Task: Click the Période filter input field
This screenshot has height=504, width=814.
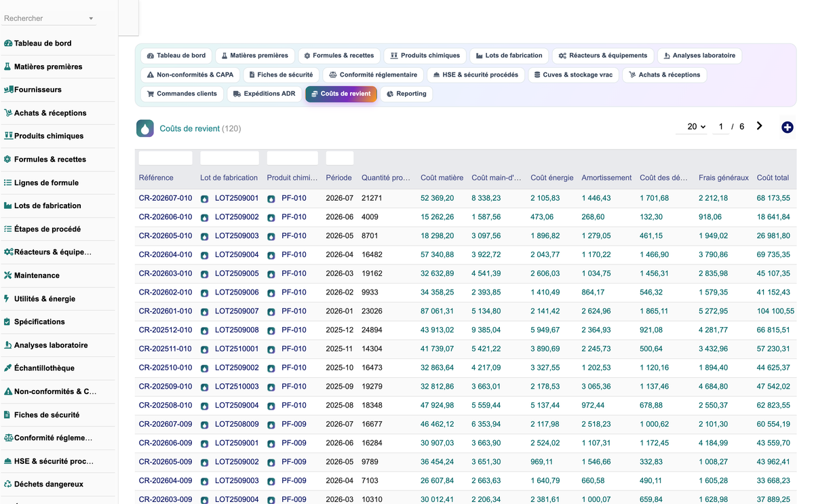Action: (x=340, y=158)
